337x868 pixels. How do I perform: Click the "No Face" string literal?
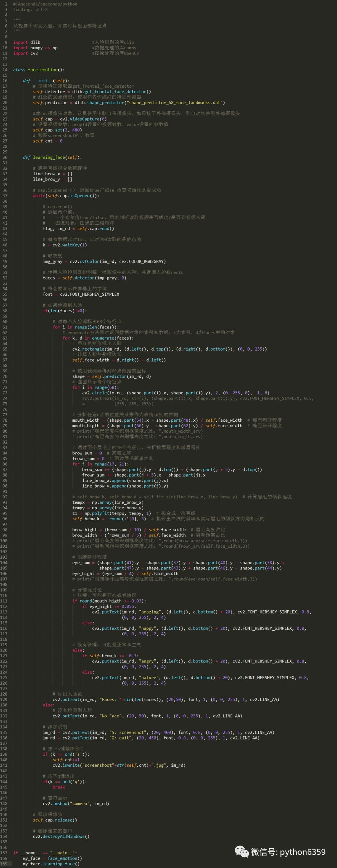[110, 716]
